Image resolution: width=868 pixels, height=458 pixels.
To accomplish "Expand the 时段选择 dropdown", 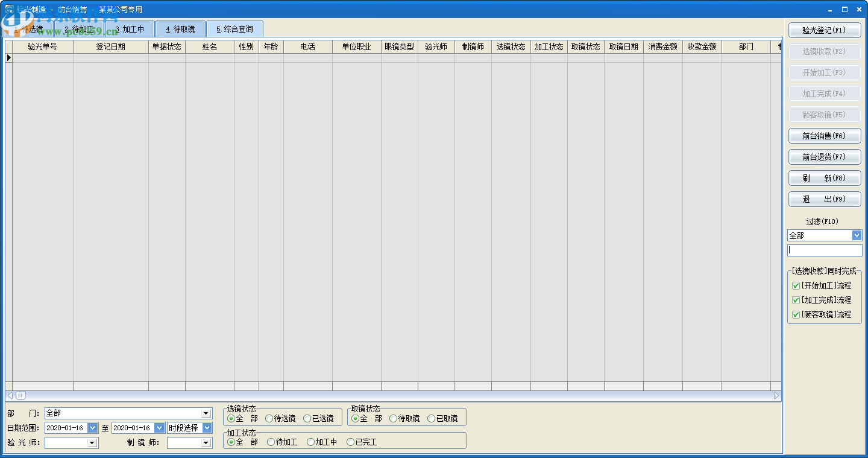I will tap(207, 428).
